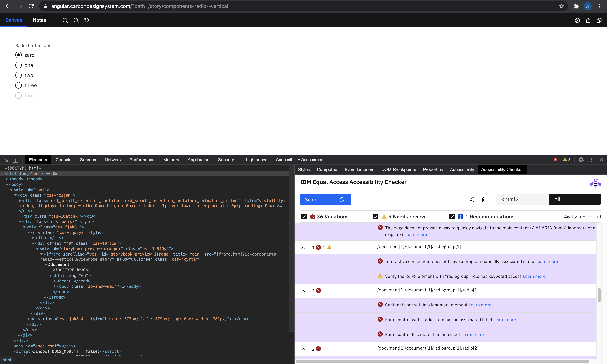Reset zoom using the reset icon
This screenshot has height=364, width=607.
click(87, 20)
